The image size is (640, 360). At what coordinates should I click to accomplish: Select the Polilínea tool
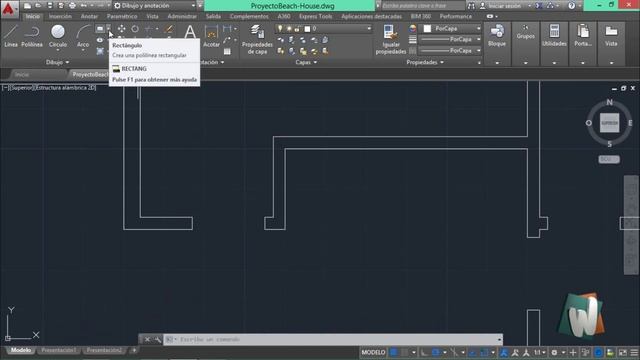pyautogui.click(x=32, y=36)
